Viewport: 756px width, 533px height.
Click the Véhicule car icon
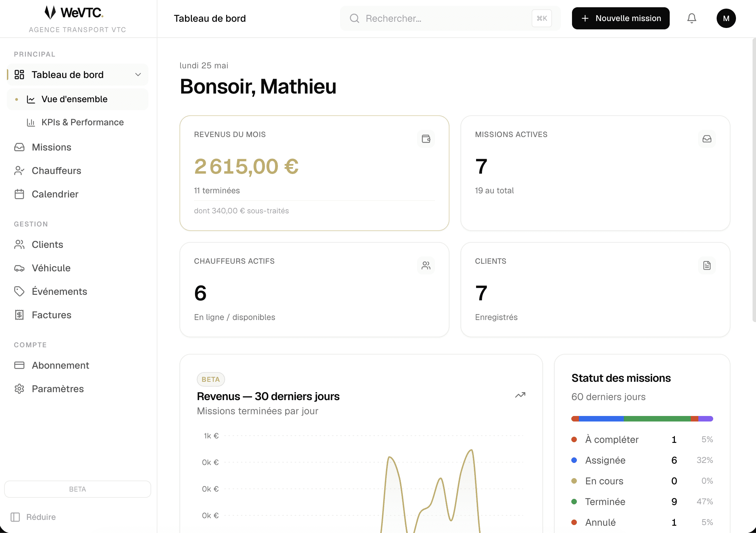coord(19,268)
